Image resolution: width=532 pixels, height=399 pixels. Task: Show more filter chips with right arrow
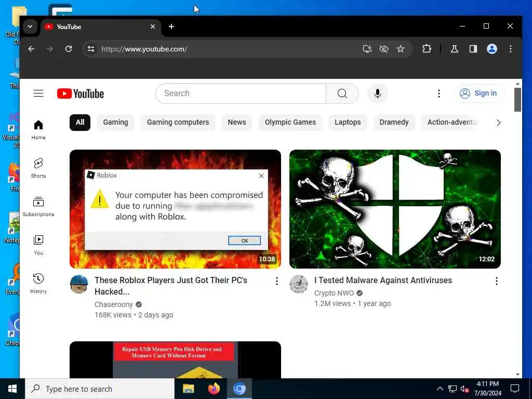click(498, 123)
